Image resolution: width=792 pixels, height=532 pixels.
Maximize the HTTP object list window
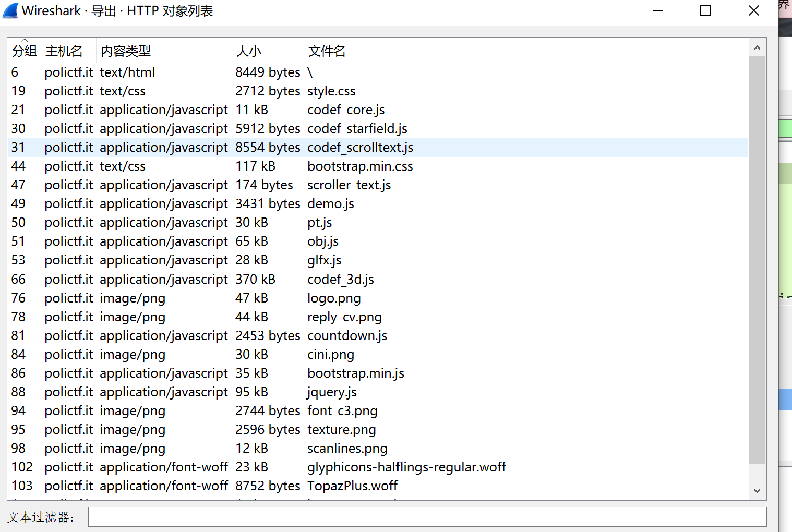[x=705, y=11]
